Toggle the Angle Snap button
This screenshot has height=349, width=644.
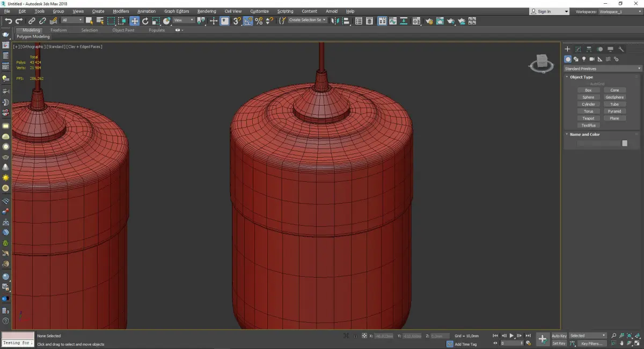pos(248,21)
